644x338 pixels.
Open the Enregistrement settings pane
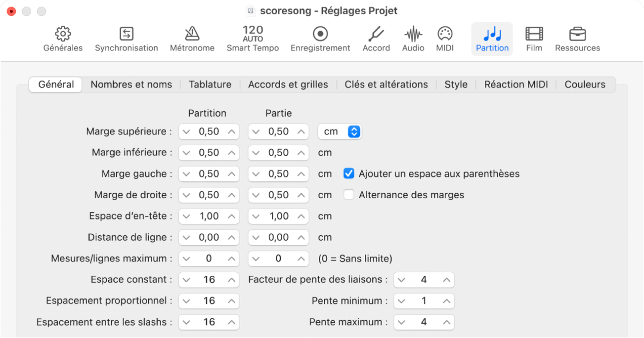click(x=320, y=39)
